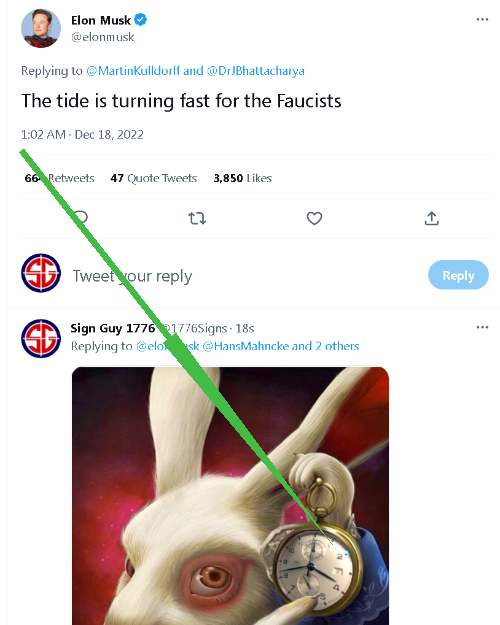
Task: Click the verified badge next to Elon Musk
Action: point(140,20)
